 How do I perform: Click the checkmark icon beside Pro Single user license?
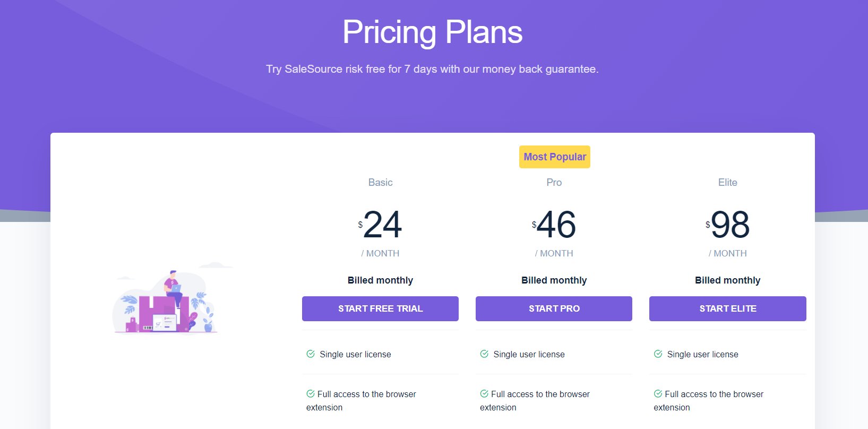(484, 354)
